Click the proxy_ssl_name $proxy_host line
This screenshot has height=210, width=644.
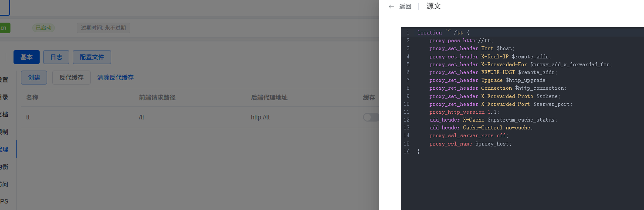pos(471,144)
